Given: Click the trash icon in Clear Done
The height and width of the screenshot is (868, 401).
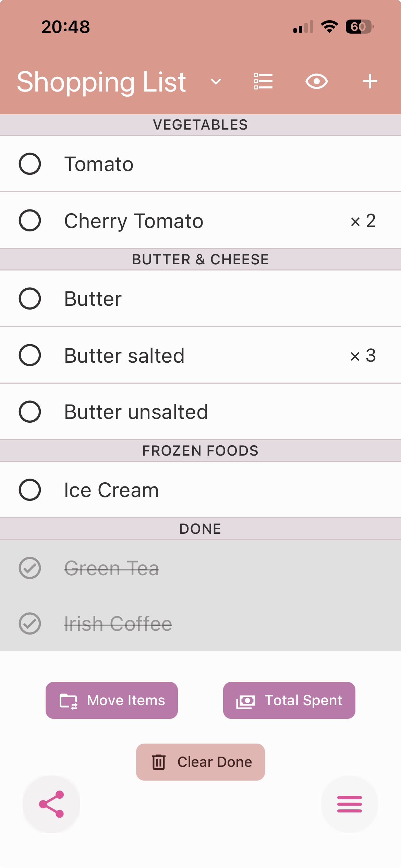Looking at the screenshot, I should tap(159, 762).
